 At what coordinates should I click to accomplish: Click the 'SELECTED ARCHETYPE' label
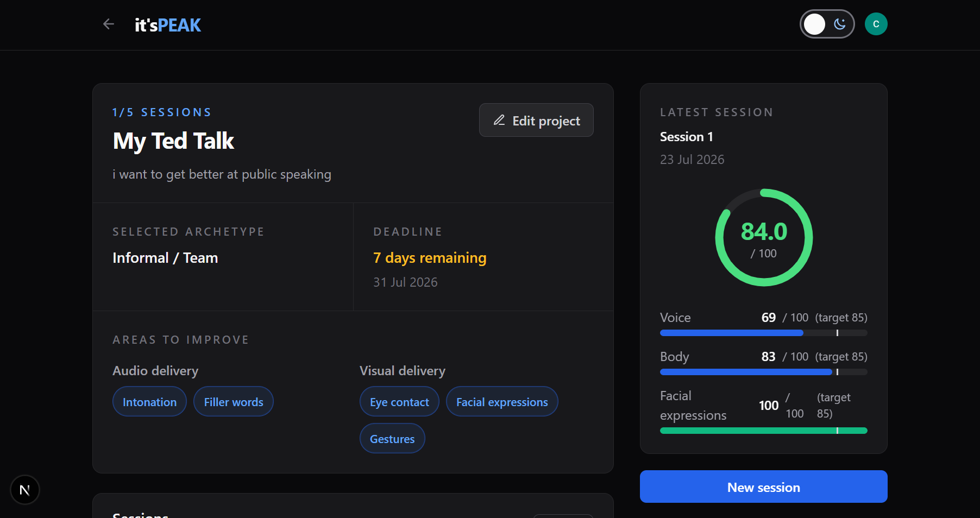tap(189, 232)
